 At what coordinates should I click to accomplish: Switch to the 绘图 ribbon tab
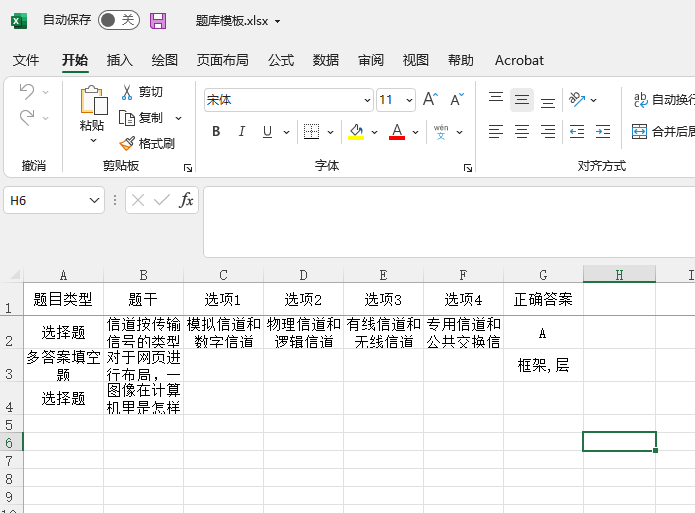164,60
